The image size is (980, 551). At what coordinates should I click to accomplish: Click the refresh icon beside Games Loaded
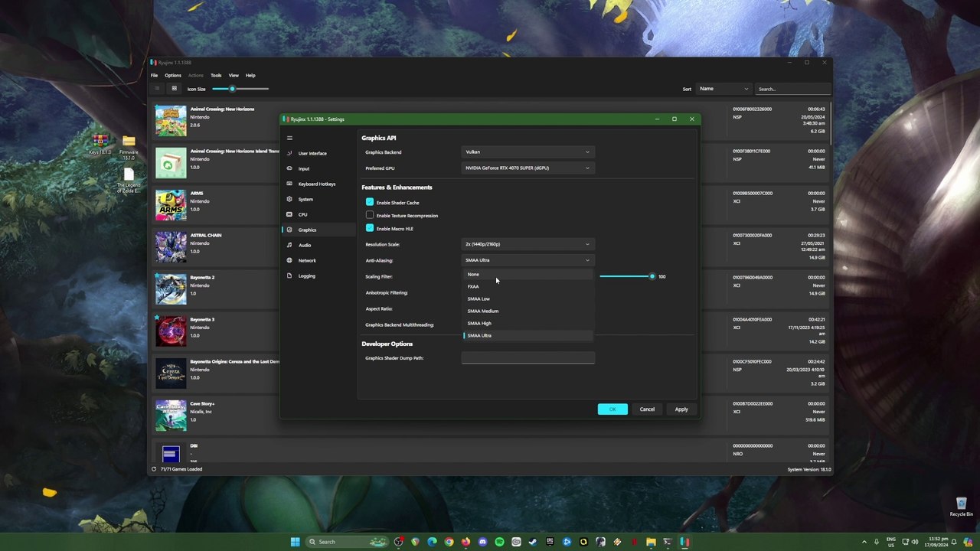[154, 469]
